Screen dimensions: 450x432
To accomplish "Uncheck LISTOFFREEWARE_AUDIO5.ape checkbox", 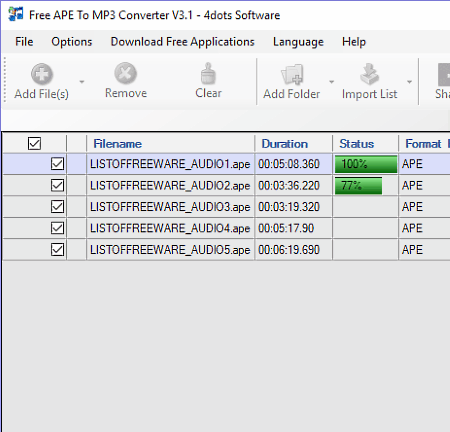I will tap(57, 250).
